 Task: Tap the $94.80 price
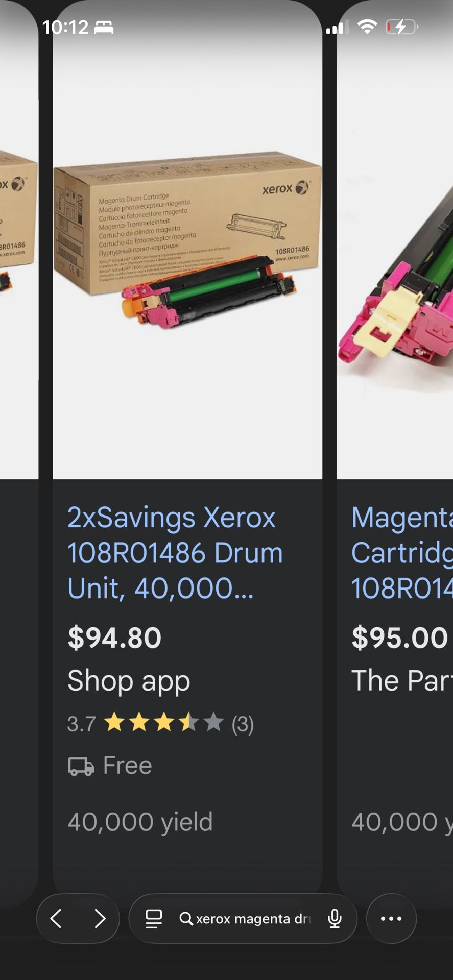(114, 638)
